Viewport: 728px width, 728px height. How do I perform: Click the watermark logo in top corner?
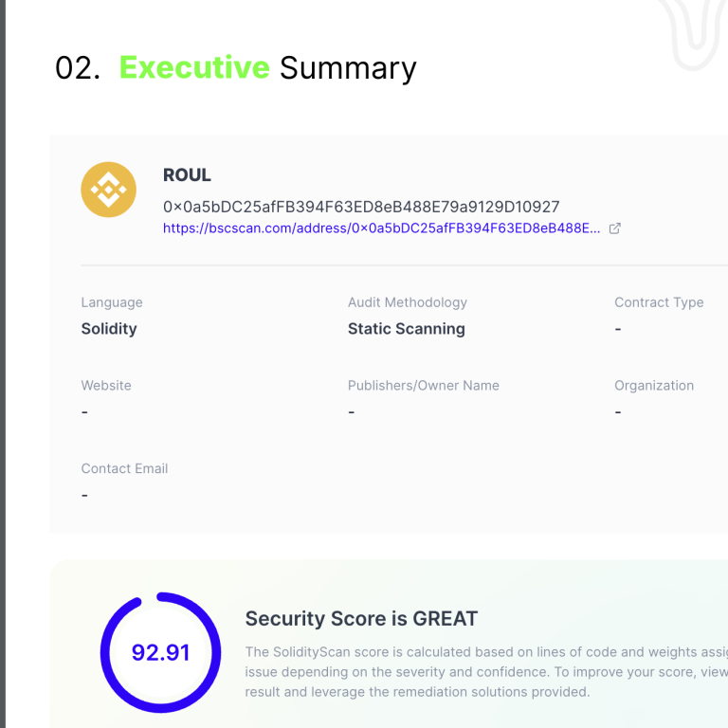(x=692, y=33)
